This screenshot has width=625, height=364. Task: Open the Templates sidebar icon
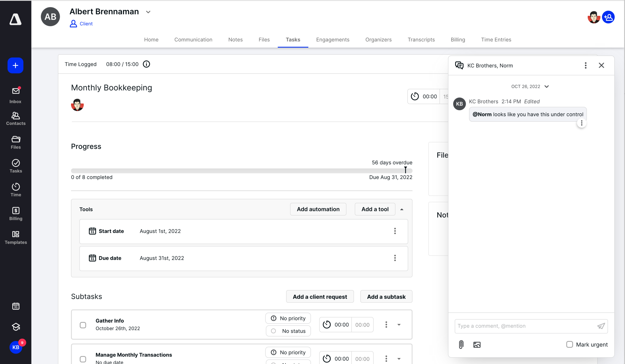(x=15, y=237)
